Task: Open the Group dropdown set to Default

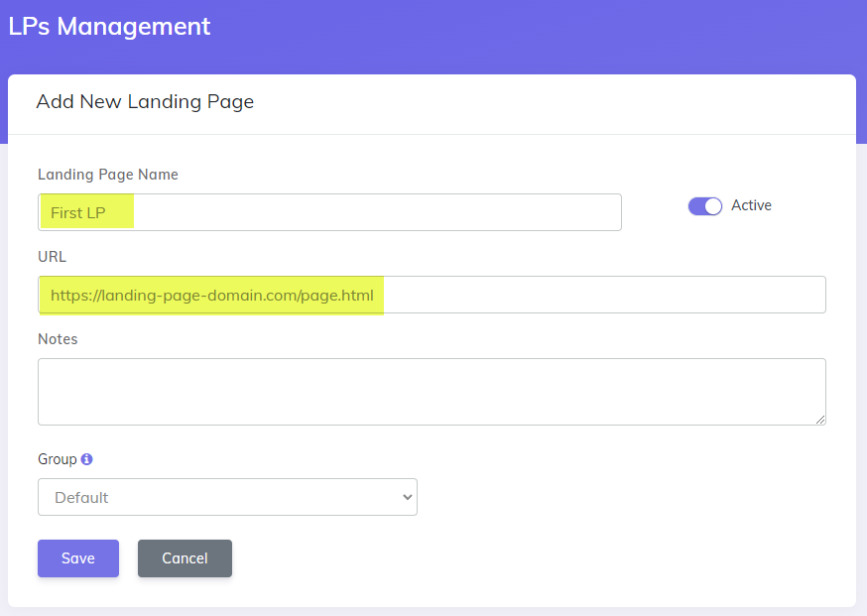Action: click(x=227, y=497)
